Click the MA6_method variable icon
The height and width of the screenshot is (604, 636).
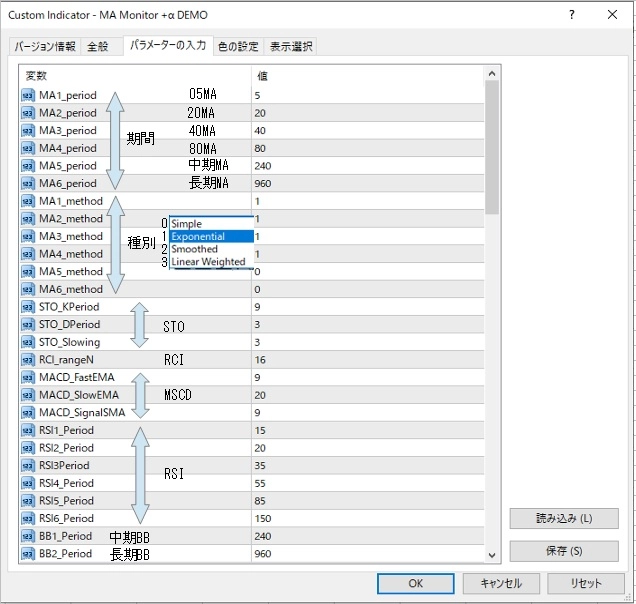28,289
